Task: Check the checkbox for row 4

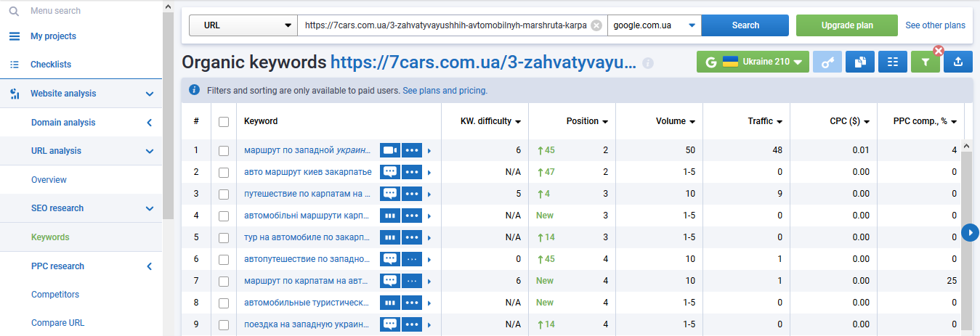Action: pyautogui.click(x=224, y=216)
